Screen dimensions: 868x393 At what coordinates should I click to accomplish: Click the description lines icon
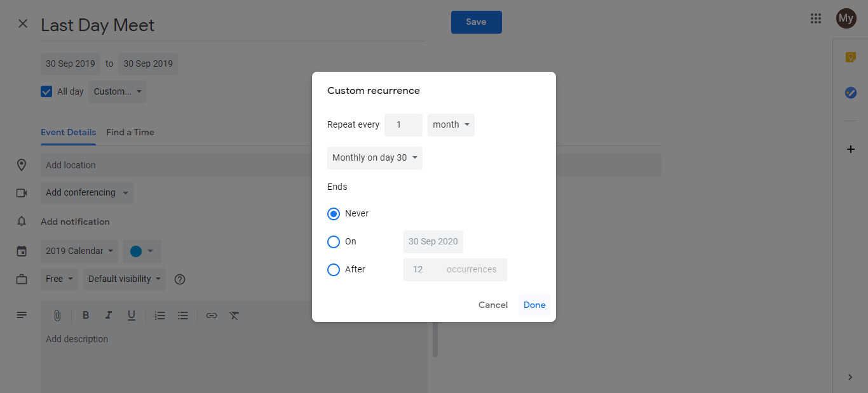[22, 315]
